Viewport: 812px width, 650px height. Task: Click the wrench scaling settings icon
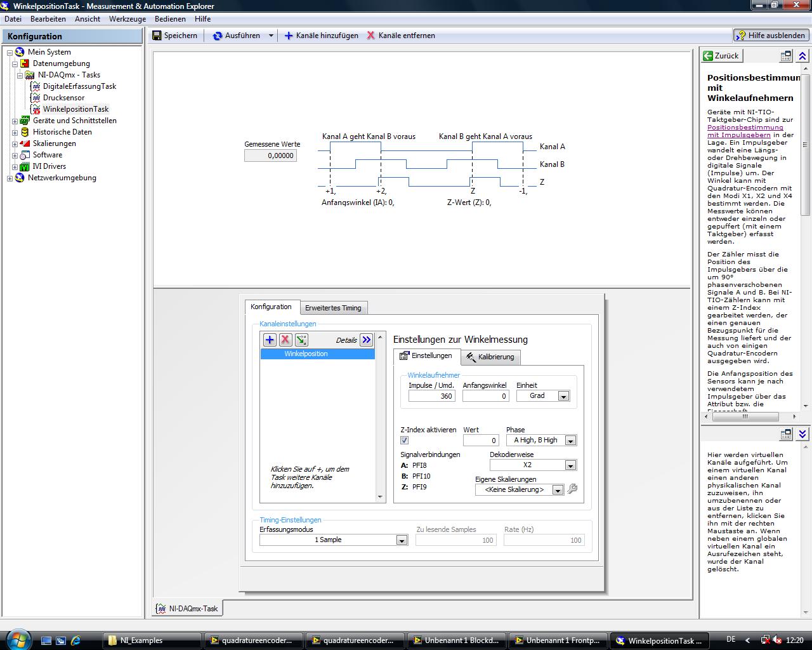point(572,489)
